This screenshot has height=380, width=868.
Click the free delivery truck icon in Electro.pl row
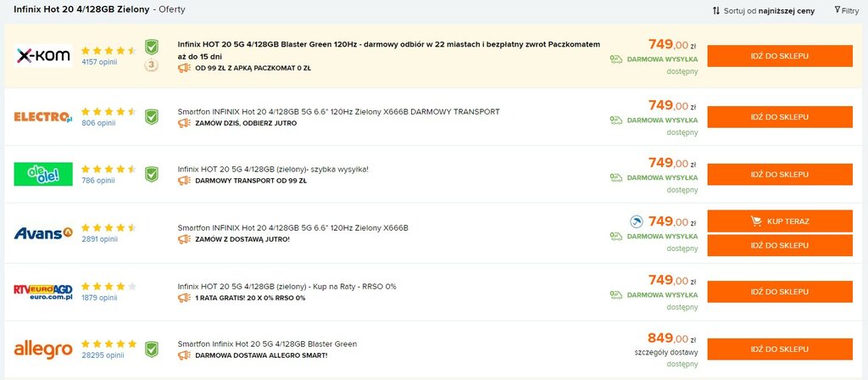click(616, 120)
